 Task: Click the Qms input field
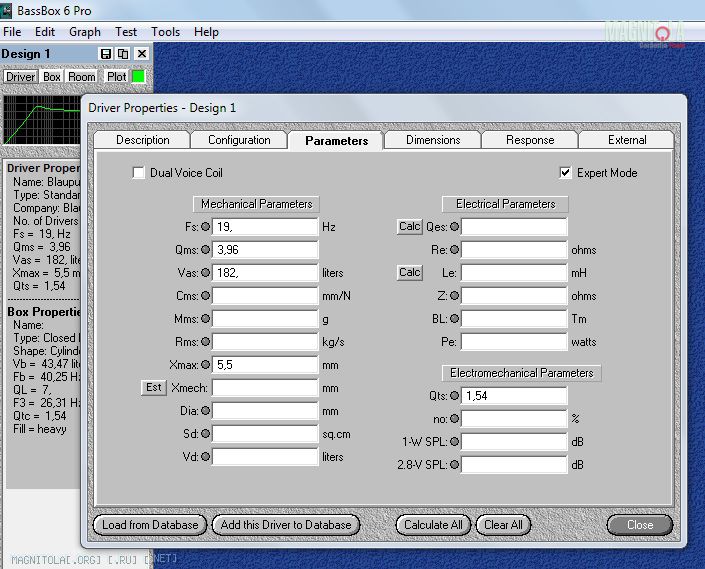tap(265, 249)
